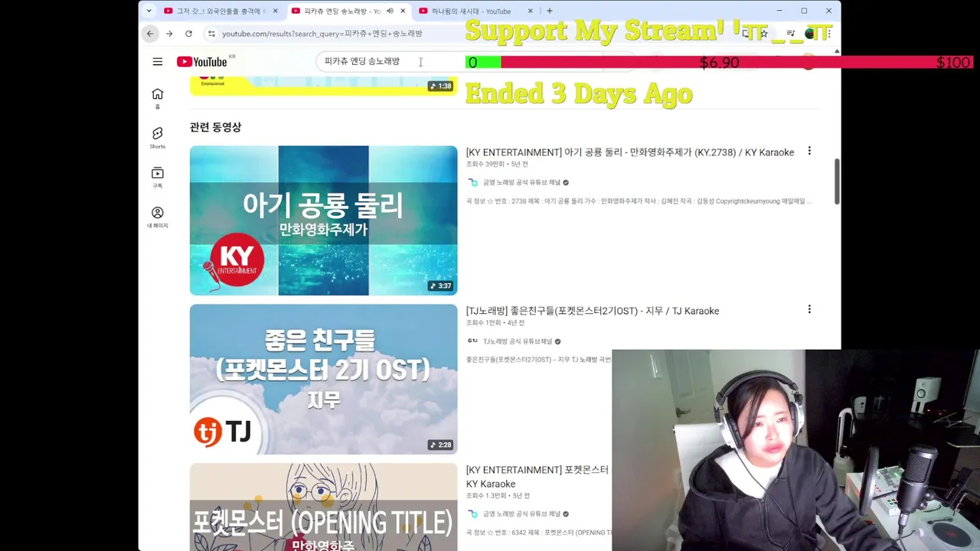Screen dimensions: 980x551
Task: Open the YouTube hamburger guide menu
Action: pyautogui.click(x=158, y=62)
